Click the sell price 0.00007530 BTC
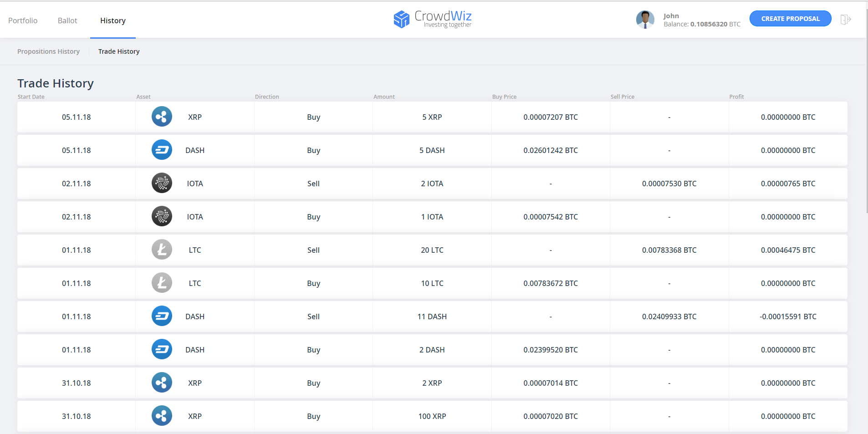868x434 pixels. coord(669,184)
